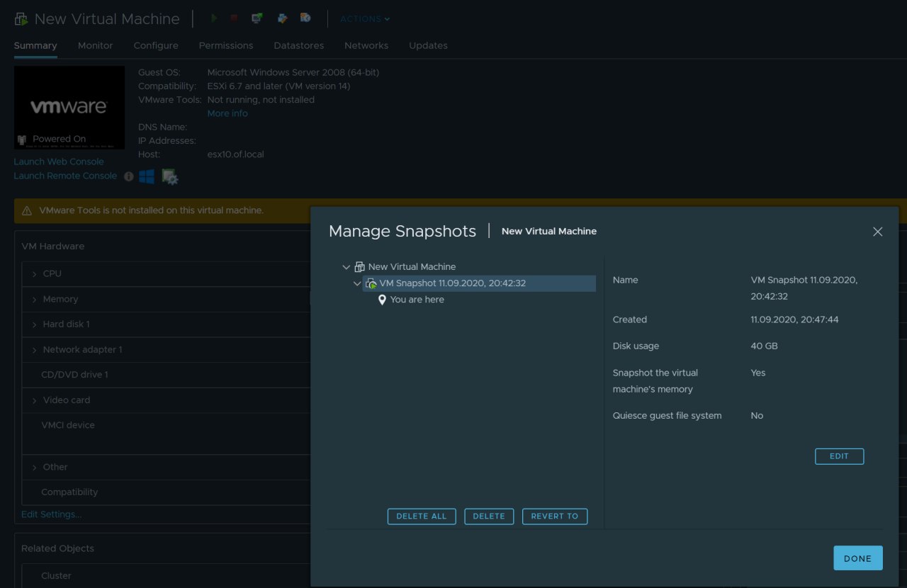907x588 pixels.
Task: Expand the CPU hardware row
Action: (x=34, y=273)
